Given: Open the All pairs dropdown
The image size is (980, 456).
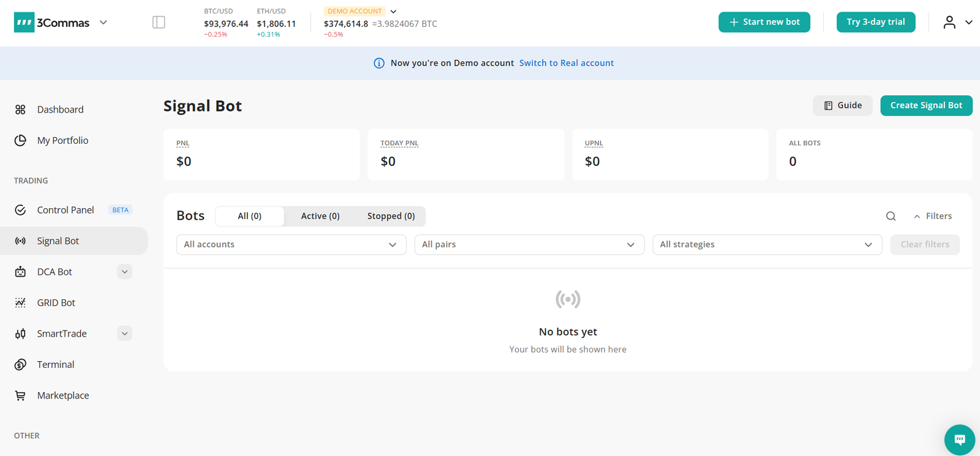Looking at the screenshot, I should pyautogui.click(x=529, y=244).
